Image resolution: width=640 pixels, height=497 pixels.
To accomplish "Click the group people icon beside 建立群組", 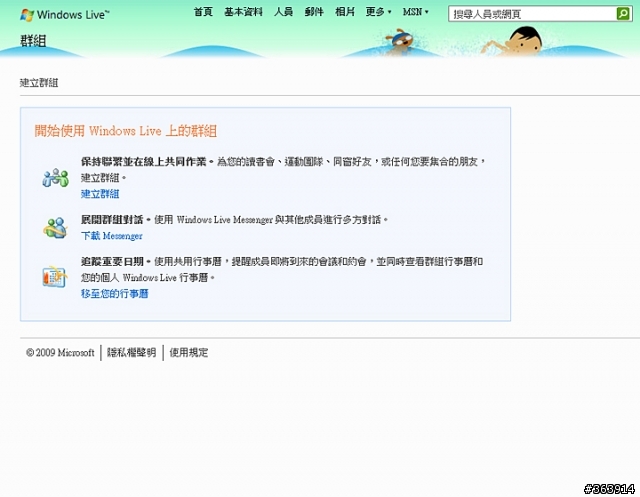I will [x=56, y=178].
